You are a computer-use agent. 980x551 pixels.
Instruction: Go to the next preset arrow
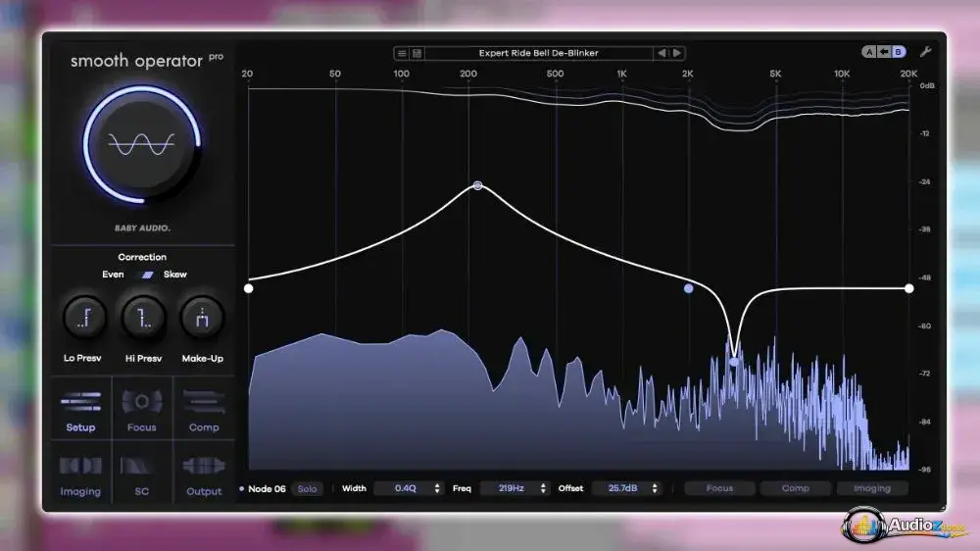677,53
